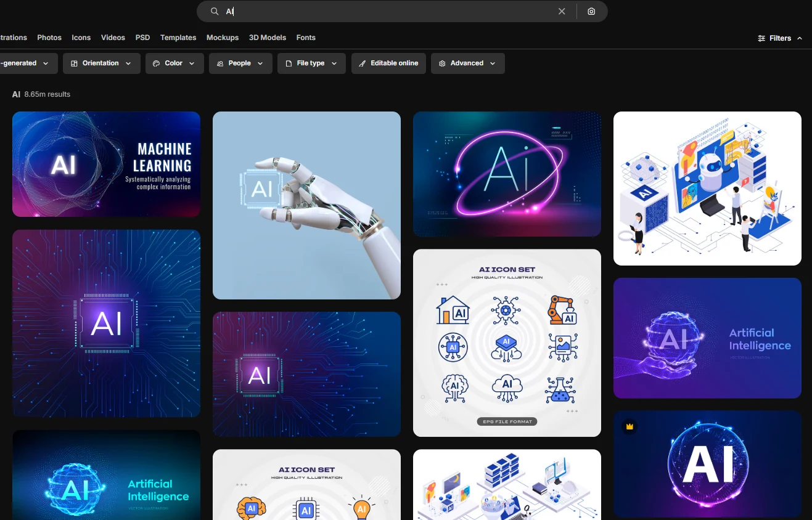
Task: Open the Orientation filter dropdown
Action: point(102,63)
